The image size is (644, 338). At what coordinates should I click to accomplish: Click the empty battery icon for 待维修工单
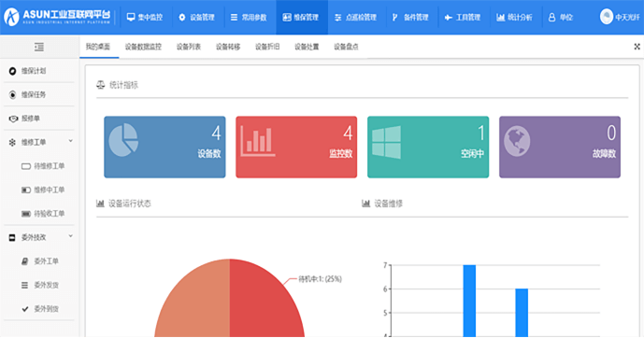[x=26, y=166]
